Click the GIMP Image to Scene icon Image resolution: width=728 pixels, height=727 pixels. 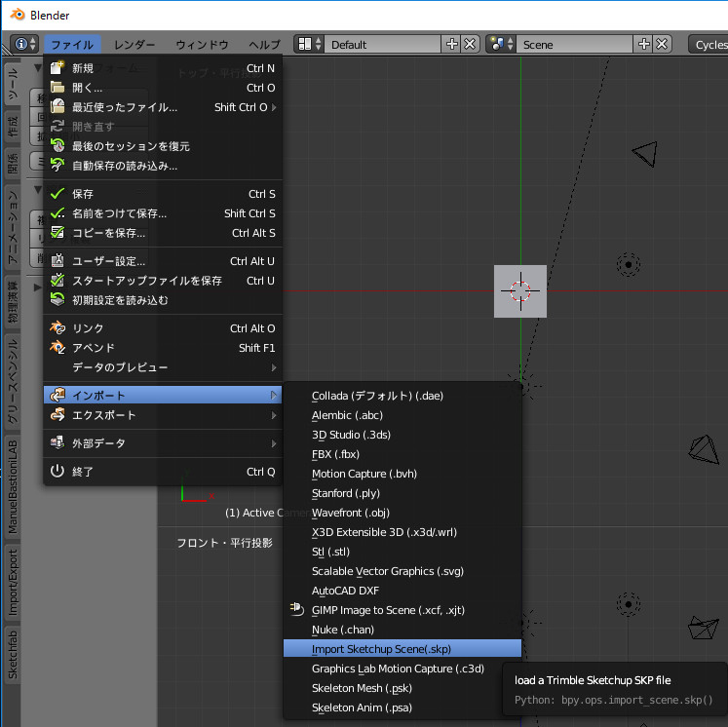[x=296, y=609]
